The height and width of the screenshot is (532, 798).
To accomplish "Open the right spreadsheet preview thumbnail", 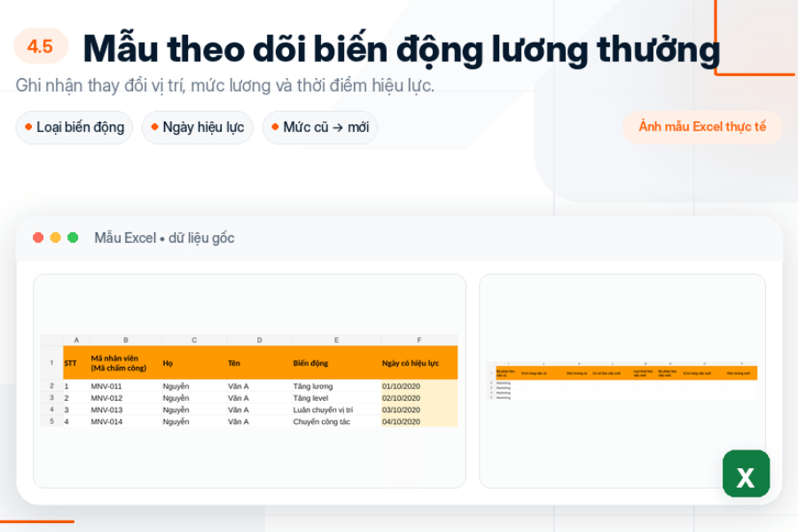I will point(622,380).
